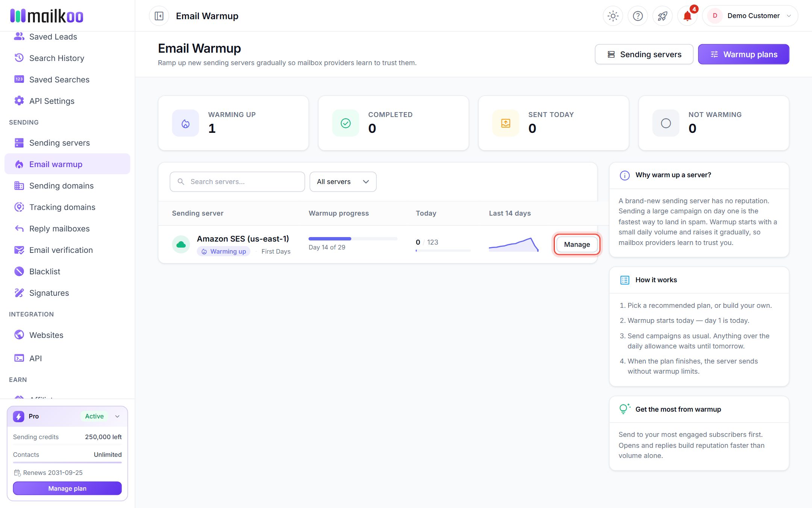Viewport: 812px width, 508px height.
Task: Click the Warming up status badge
Action: coord(224,251)
